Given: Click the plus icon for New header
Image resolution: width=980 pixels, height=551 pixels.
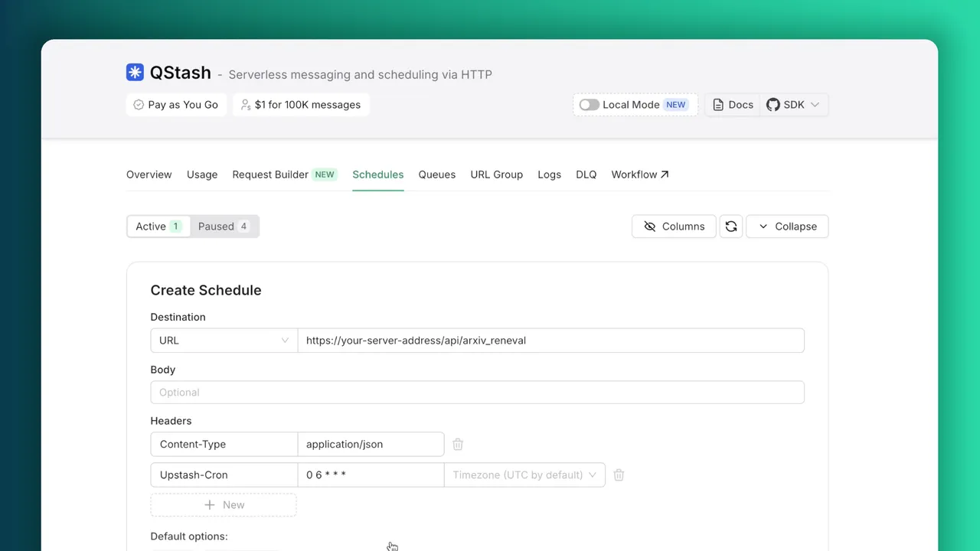Looking at the screenshot, I should coord(210,505).
